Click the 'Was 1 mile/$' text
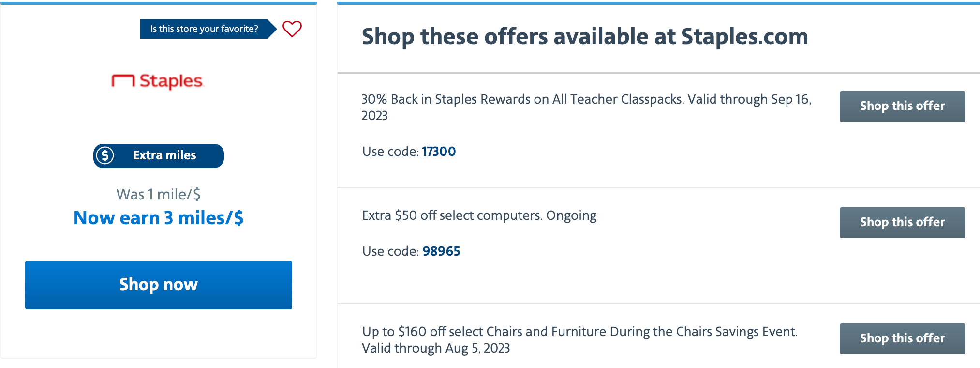 pyautogui.click(x=158, y=194)
